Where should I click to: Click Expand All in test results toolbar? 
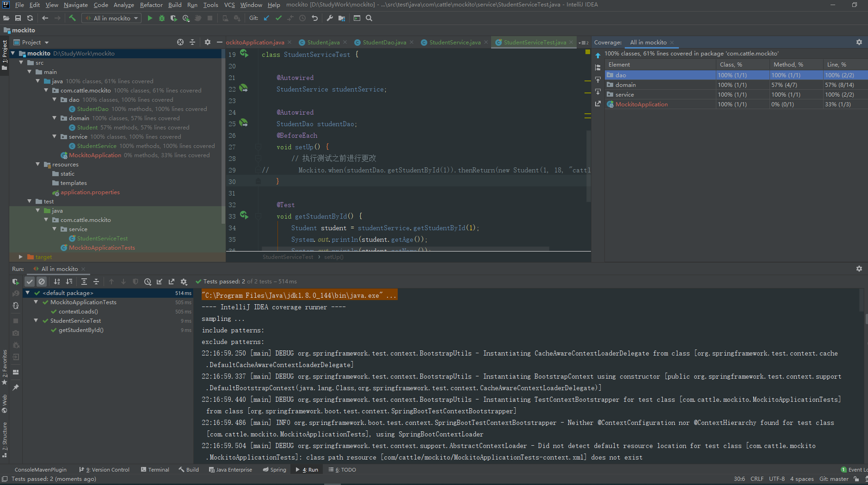click(x=84, y=282)
